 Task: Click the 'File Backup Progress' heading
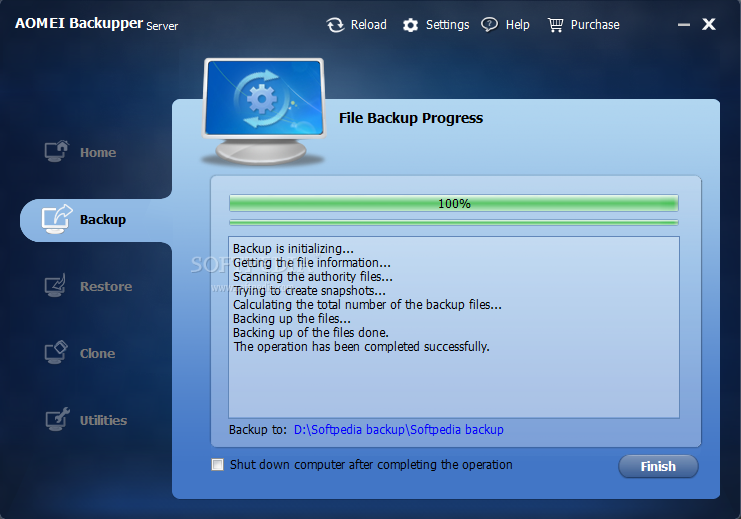411,118
